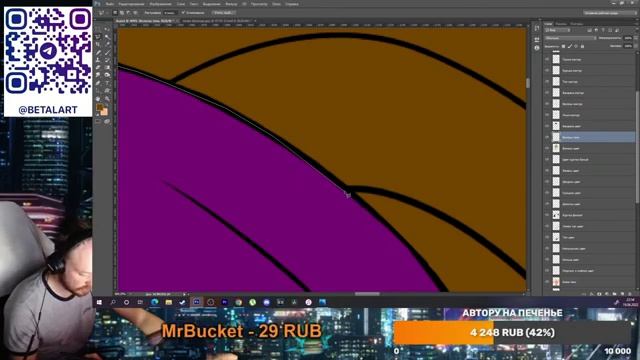Open the workspace switcher dropdown at top right

610,13
